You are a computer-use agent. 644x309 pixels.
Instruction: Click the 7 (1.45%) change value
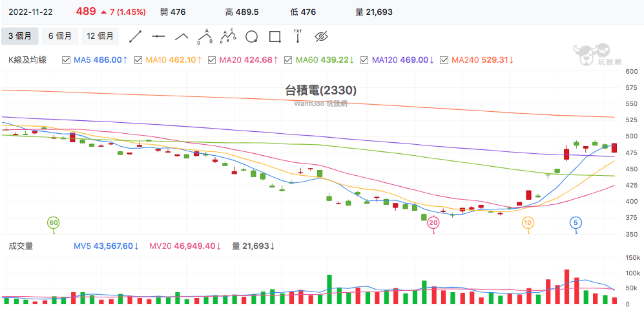pos(128,12)
